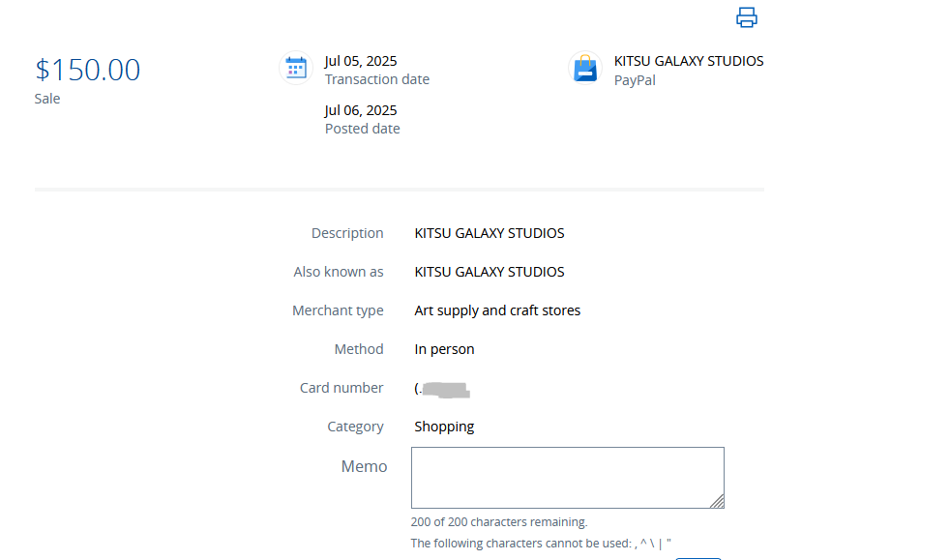Screen dimensions: 950x560
Task: Click the print icon
Action: pyautogui.click(x=746, y=17)
